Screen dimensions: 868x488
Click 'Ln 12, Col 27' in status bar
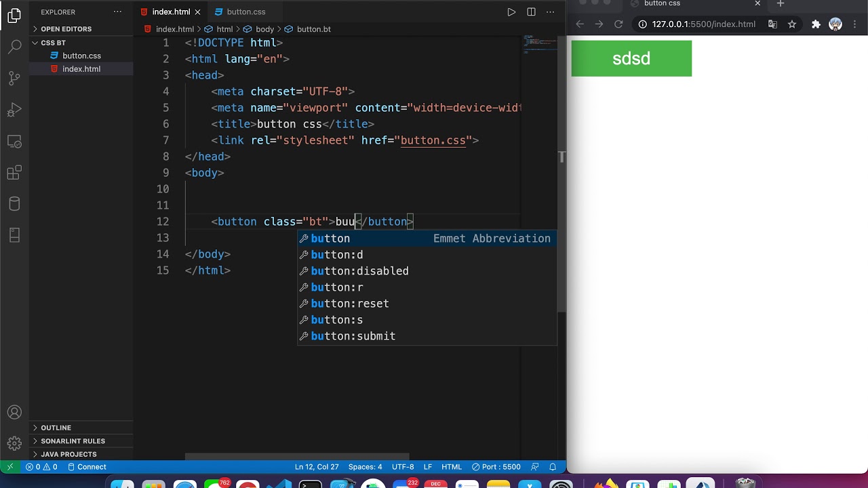pos(317,467)
